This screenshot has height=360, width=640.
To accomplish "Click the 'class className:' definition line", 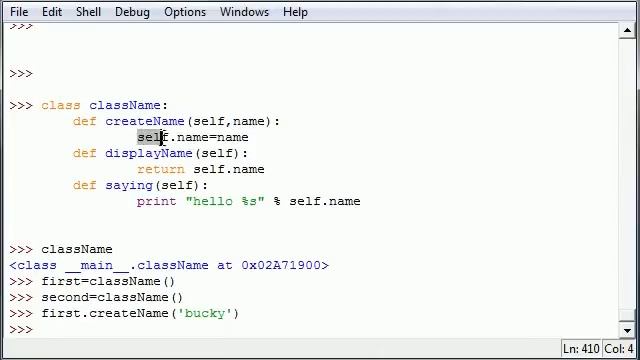I will pos(104,105).
